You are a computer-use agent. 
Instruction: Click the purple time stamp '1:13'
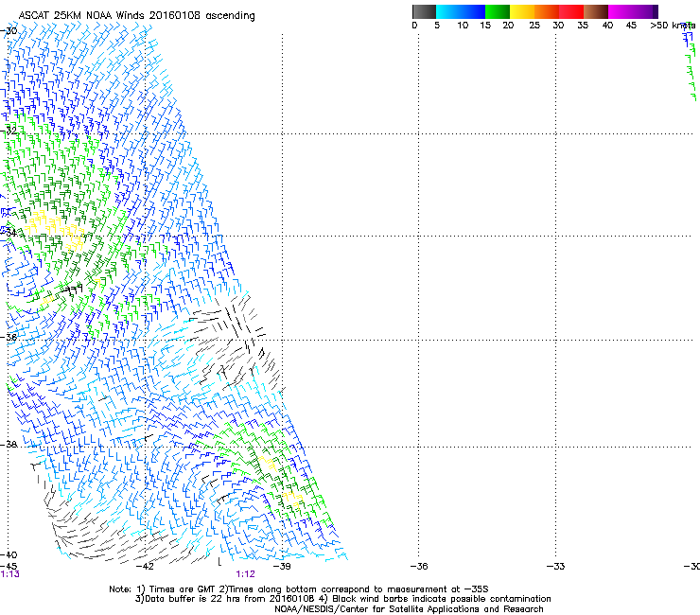(10, 574)
